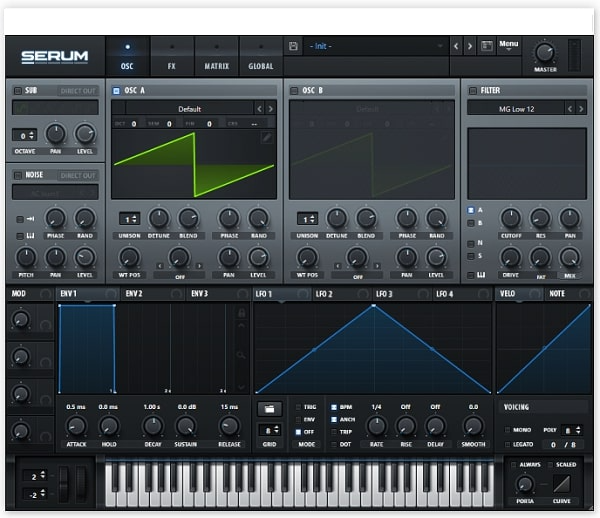Toggle OSC A on/off switch
The image size is (600, 518).
[116, 91]
